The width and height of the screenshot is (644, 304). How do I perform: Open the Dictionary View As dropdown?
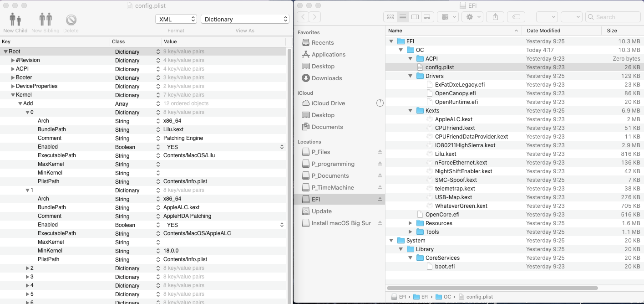(245, 19)
